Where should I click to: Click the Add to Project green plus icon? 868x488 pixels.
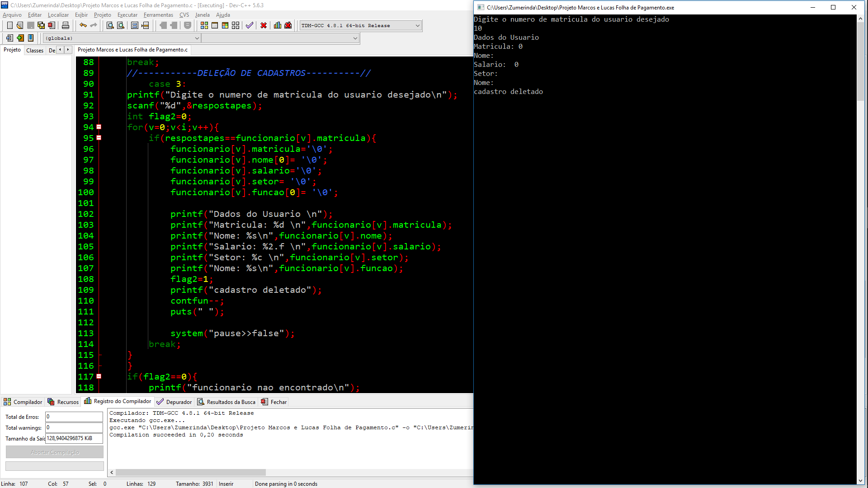[x=20, y=38]
